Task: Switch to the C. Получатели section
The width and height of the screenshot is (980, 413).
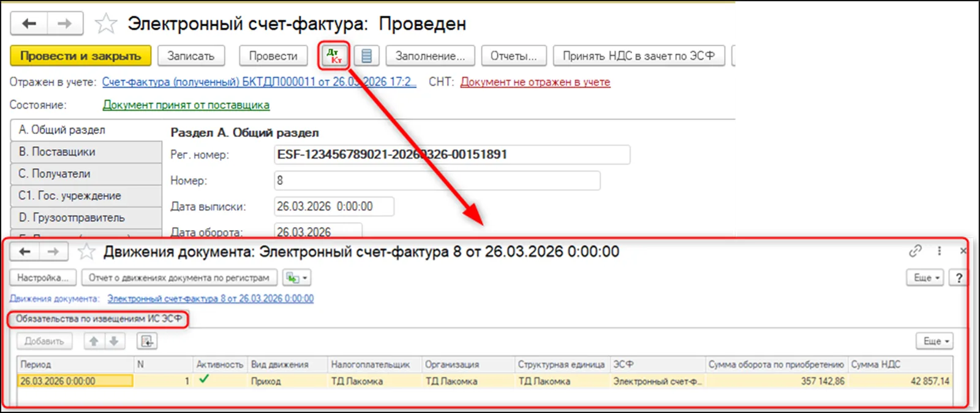Action: [86, 174]
